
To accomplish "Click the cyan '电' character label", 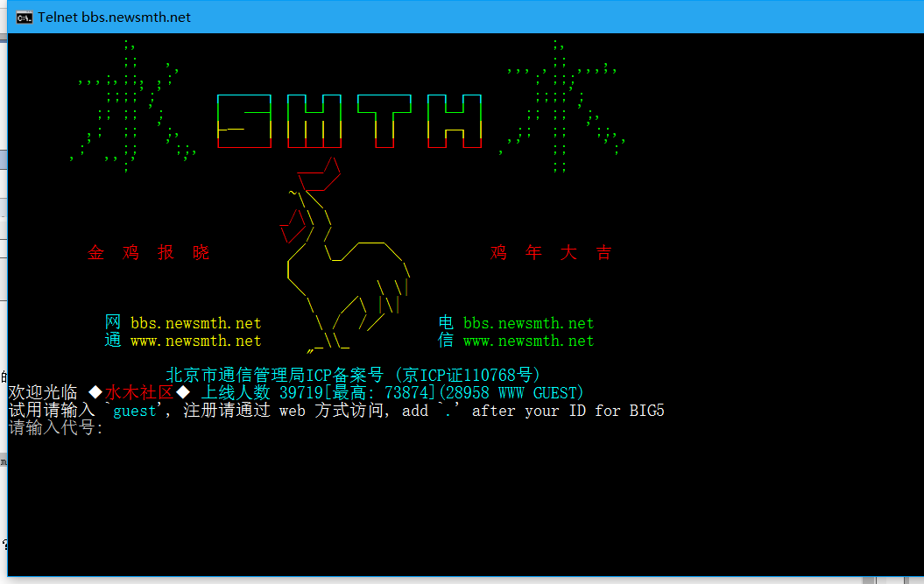I will [446, 323].
